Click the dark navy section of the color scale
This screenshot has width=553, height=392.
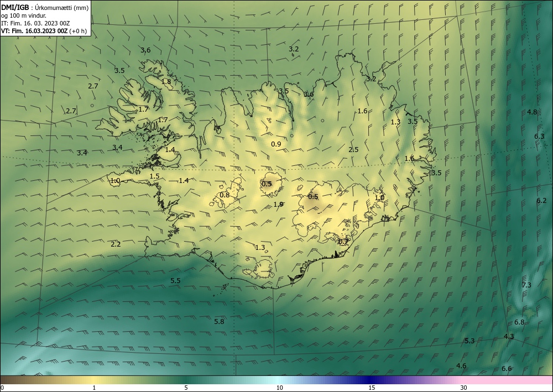click(368, 380)
